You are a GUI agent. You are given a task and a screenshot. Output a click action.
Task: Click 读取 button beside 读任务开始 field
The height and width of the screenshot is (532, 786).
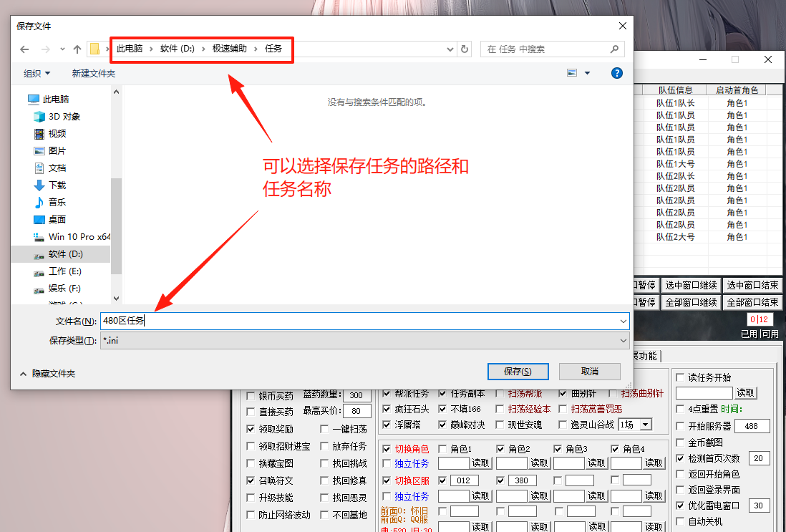point(745,392)
